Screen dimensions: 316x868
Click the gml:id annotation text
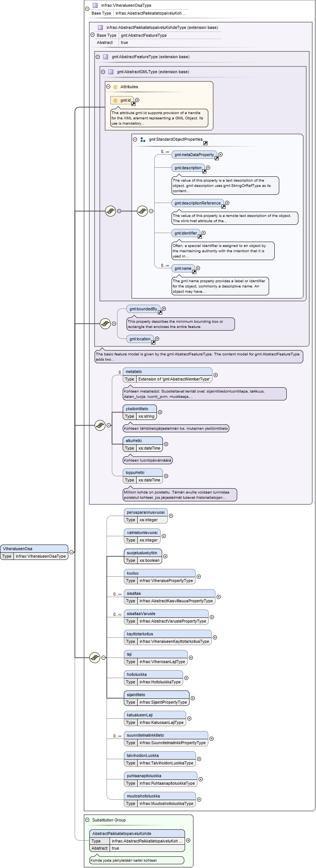tap(159, 118)
